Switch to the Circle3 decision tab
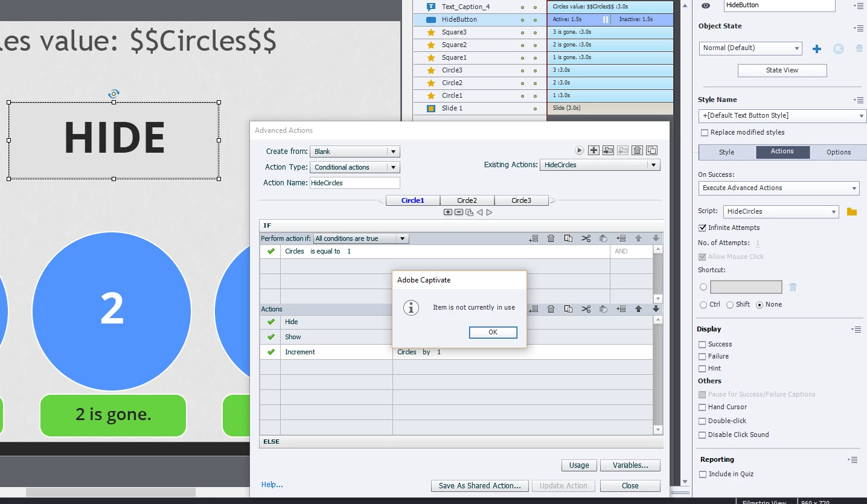The height and width of the screenshot is (504, 867). click(x=521, y=200)
